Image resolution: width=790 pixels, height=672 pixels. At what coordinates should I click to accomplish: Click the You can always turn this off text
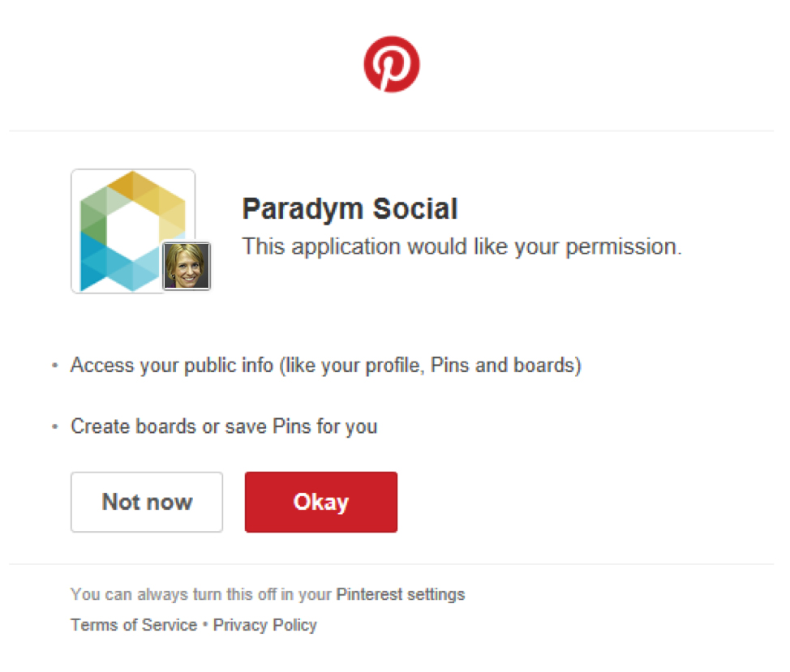click(200, 594)
